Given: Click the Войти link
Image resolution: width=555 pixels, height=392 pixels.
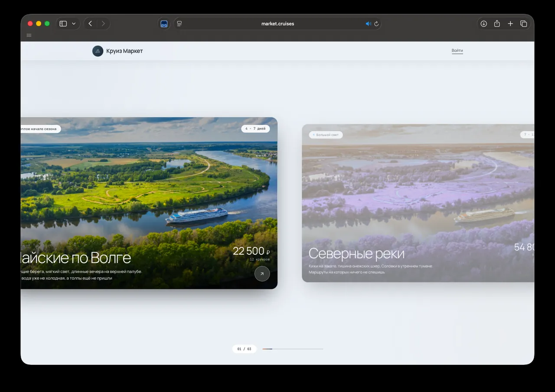Looking at the screenshot, I should click(x=457, y=51).
